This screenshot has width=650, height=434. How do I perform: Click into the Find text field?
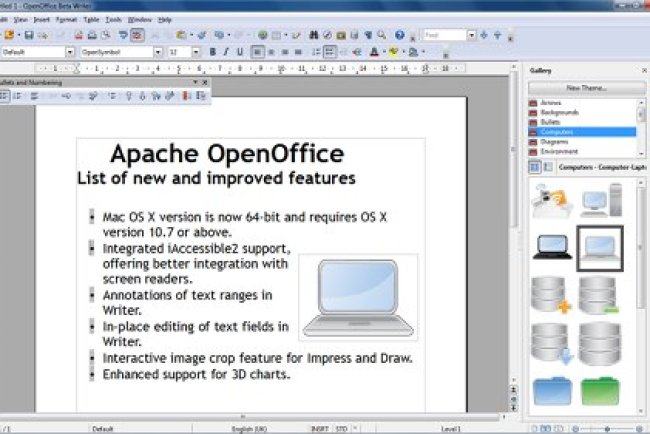coord(445,35)
